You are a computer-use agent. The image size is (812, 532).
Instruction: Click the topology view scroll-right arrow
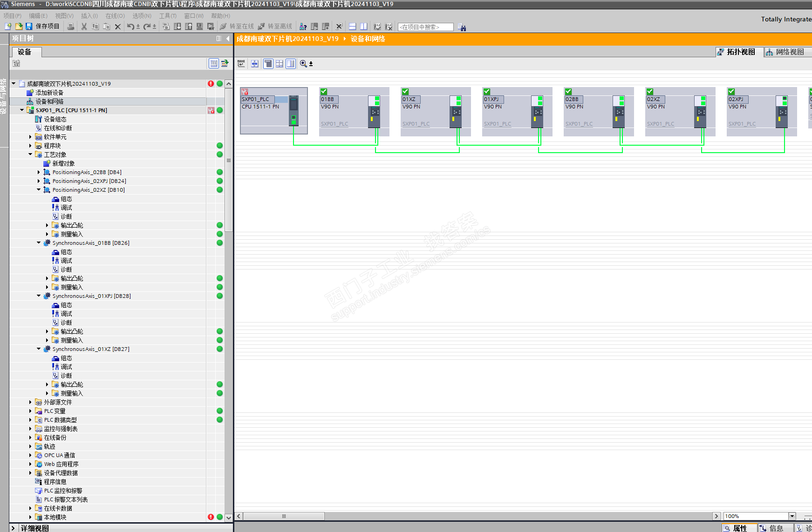point(716,516)
